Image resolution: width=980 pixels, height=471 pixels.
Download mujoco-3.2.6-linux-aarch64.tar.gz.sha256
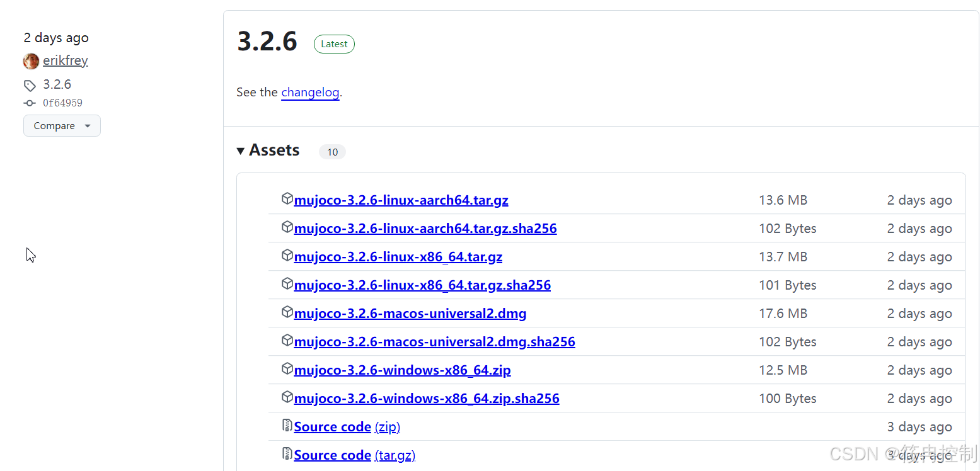click(x=425, y=229)
